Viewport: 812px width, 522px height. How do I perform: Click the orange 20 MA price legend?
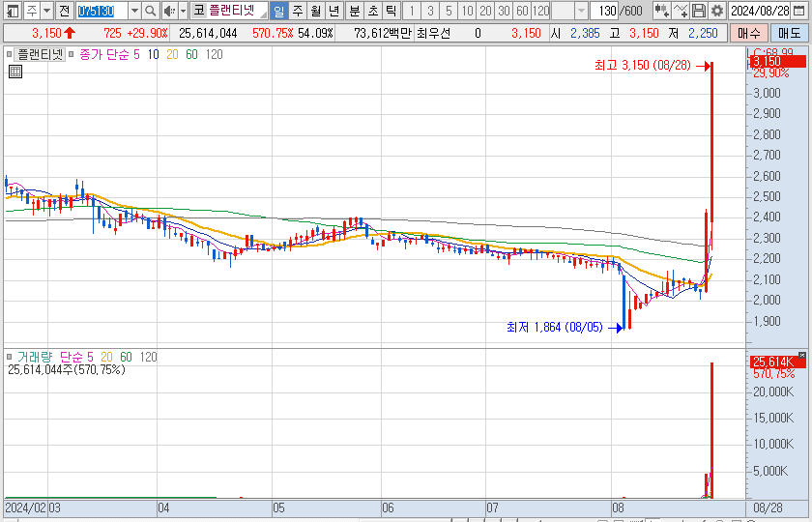tap(172, 54)
